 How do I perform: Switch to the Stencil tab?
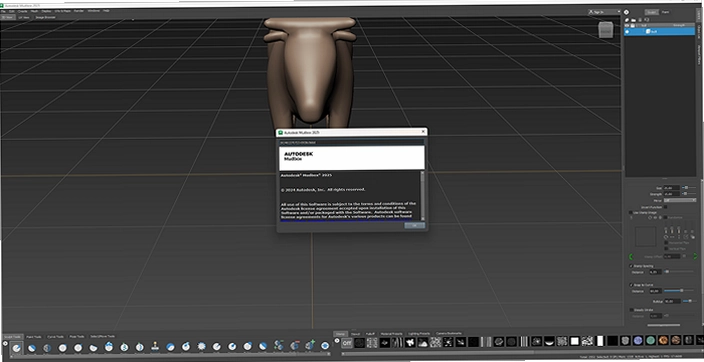click(x=356, y=334)
